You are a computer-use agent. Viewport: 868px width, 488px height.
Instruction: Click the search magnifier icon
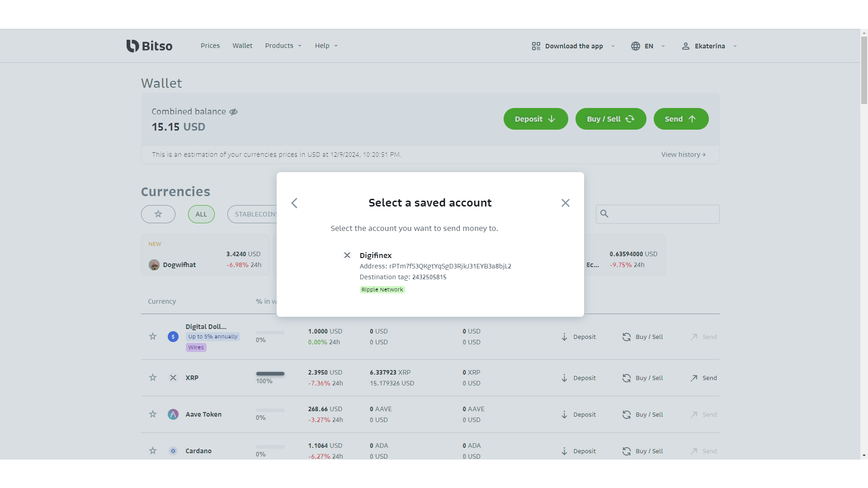(604, 214)
